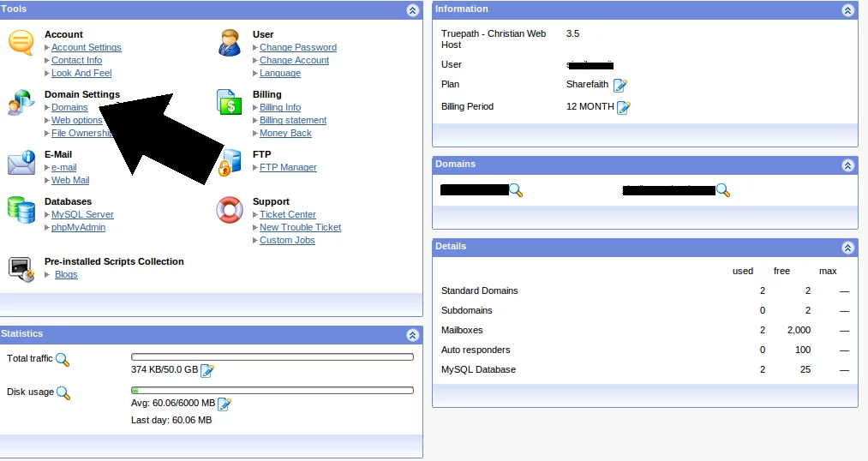The width and height of the screenshot is (868, 461).
Task: Click the edit icon beside disk usage quota
Action: pos(224,404)
